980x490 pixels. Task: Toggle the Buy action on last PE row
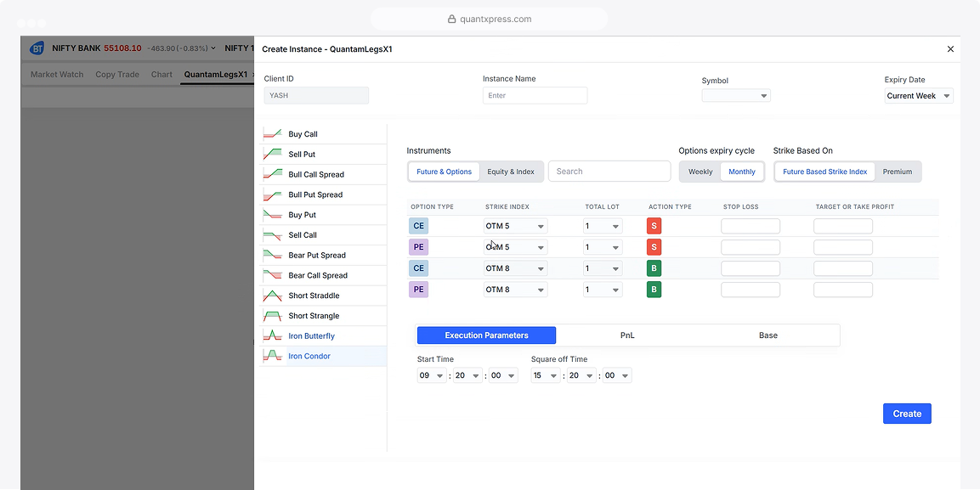coord(654,290)
